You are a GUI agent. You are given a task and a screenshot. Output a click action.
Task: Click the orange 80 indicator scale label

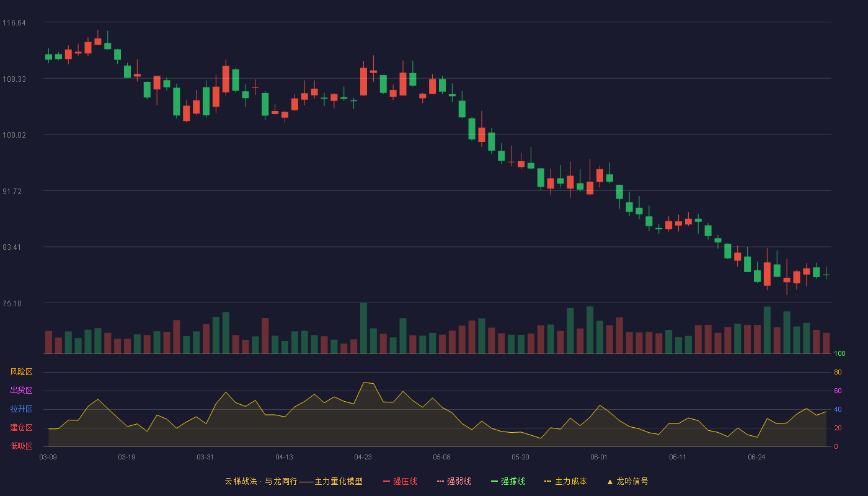838,373
